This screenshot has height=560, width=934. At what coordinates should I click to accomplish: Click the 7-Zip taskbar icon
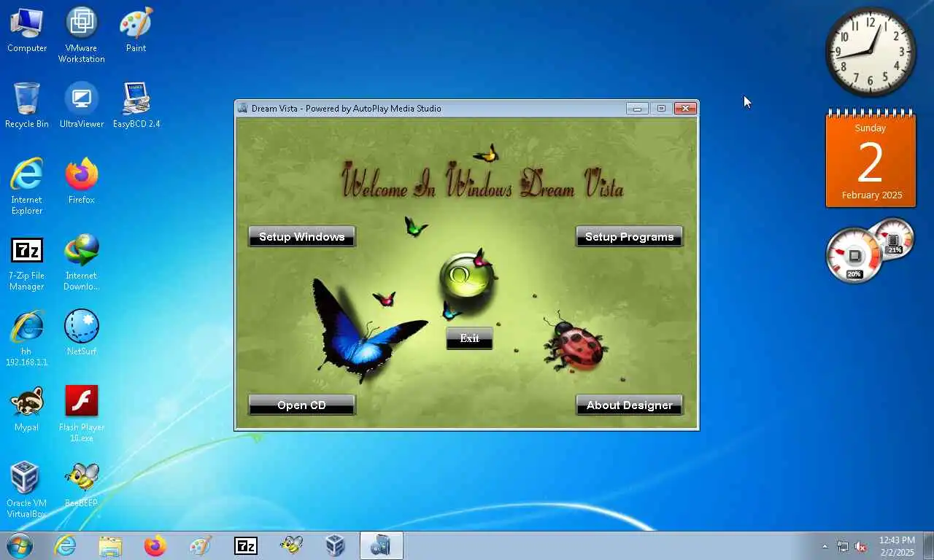[246, 545]
